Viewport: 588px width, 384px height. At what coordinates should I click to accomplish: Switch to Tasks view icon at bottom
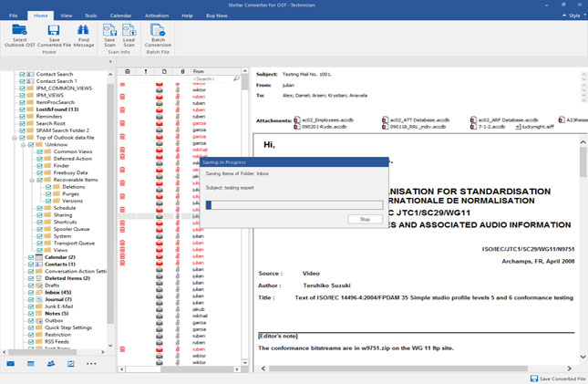[x=71, y=363]
